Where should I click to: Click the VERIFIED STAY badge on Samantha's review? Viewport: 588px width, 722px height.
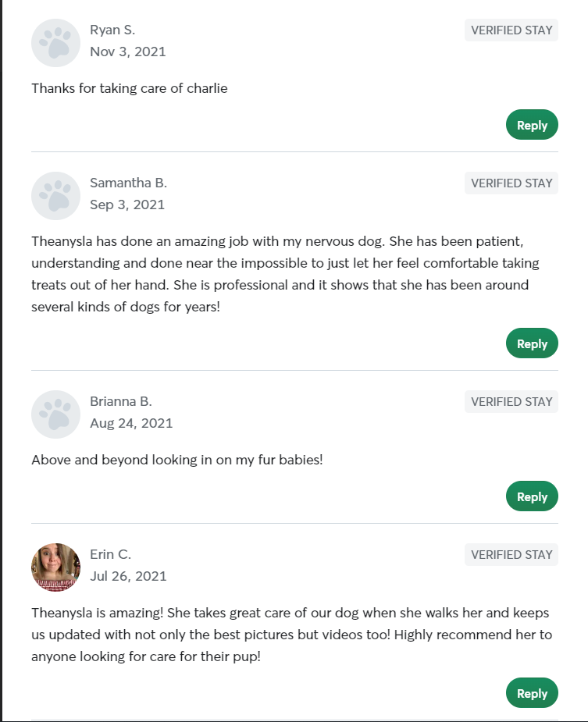coord(511,183)
